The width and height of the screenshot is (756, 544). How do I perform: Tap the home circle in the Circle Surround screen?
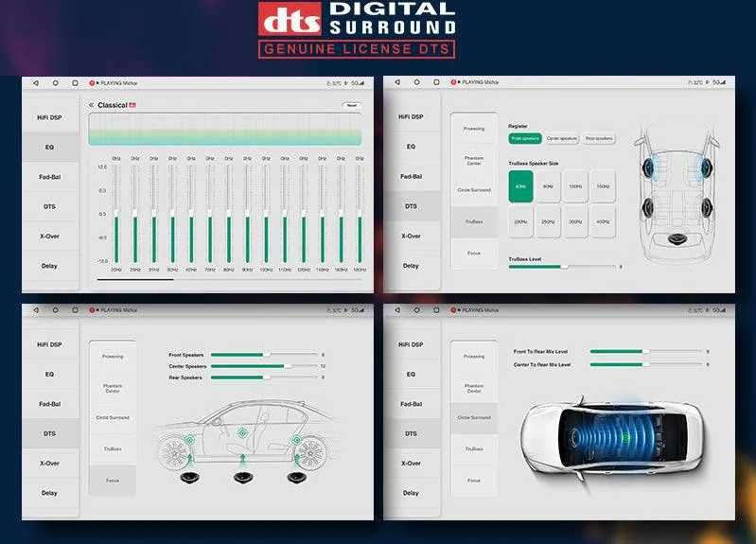tap(417, 310)
